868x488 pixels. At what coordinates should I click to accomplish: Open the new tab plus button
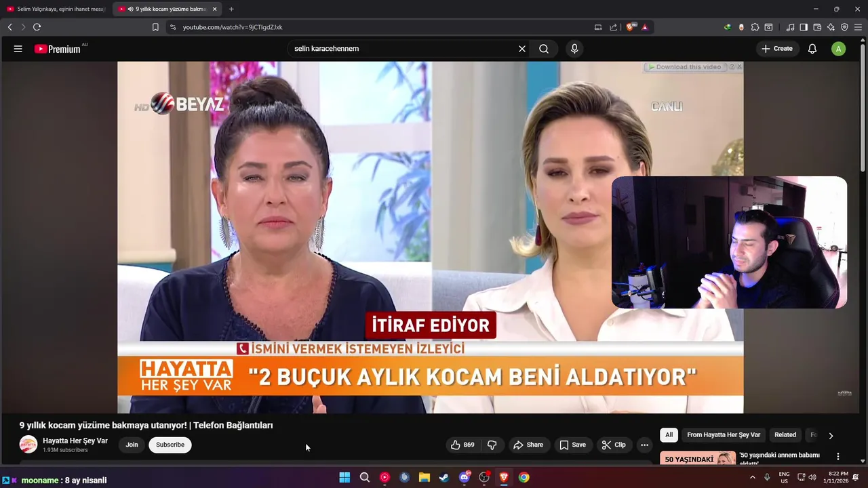pyautogui.click(x=231, y=9)
